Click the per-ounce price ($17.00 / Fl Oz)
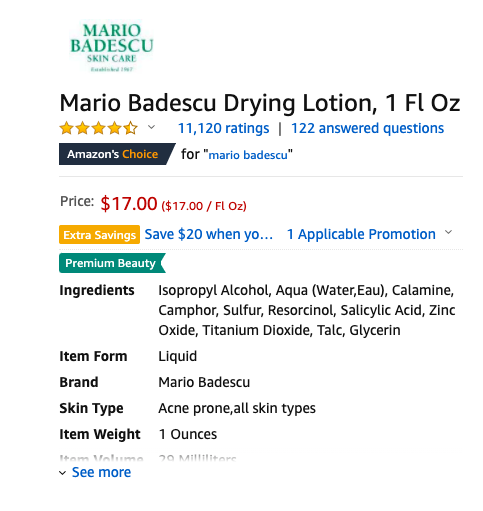483x511 pixels. click(204, 206)
